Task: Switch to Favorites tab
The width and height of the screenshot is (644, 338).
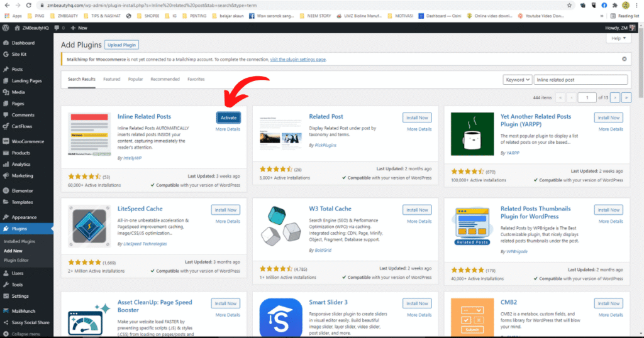Action: (196, 79)
